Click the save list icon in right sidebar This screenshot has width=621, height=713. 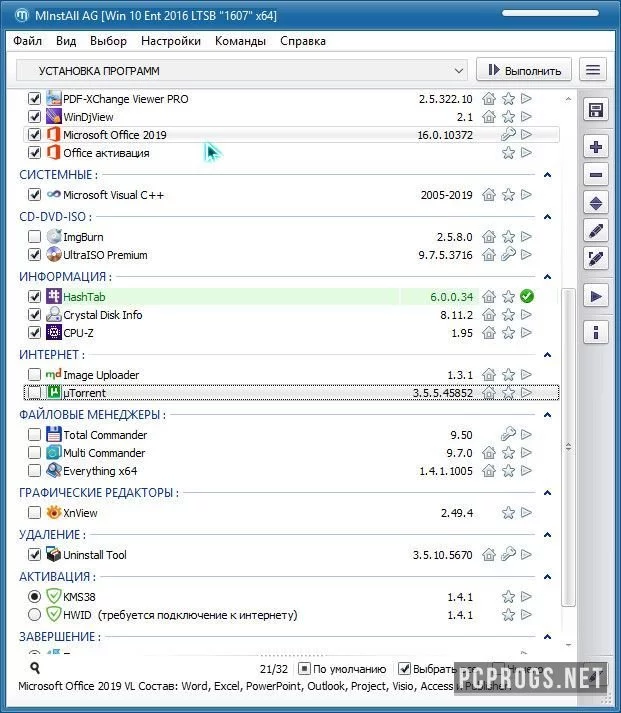point(596,110)
